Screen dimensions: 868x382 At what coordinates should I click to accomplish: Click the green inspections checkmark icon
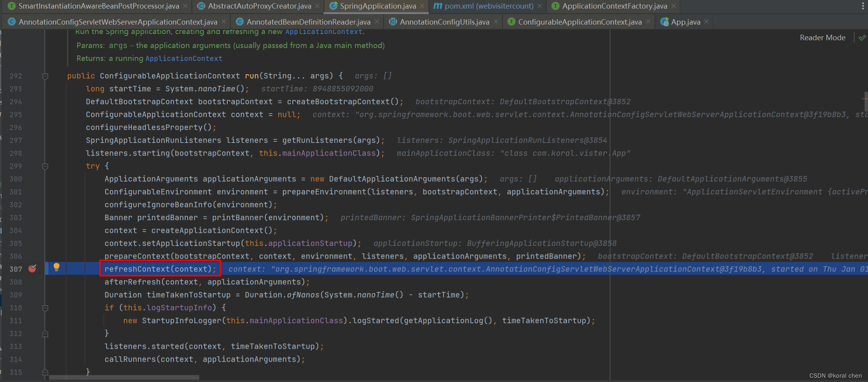coord(862,38)
